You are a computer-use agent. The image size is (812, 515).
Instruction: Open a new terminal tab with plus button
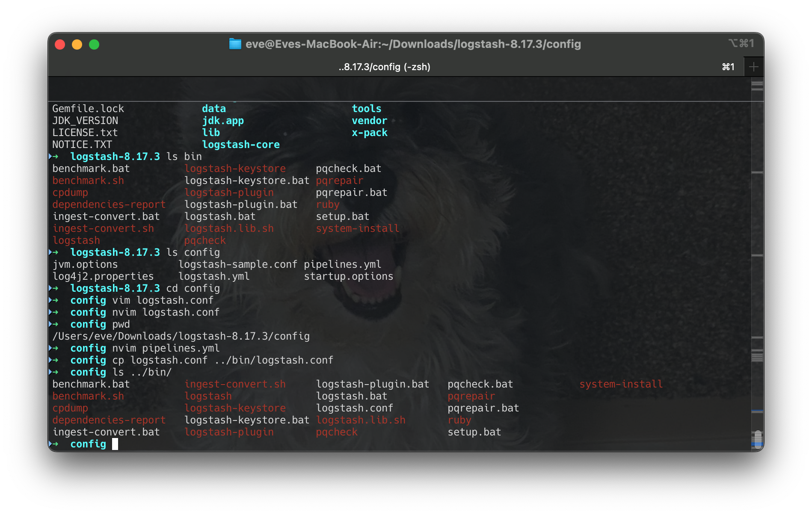click(754, 66)
